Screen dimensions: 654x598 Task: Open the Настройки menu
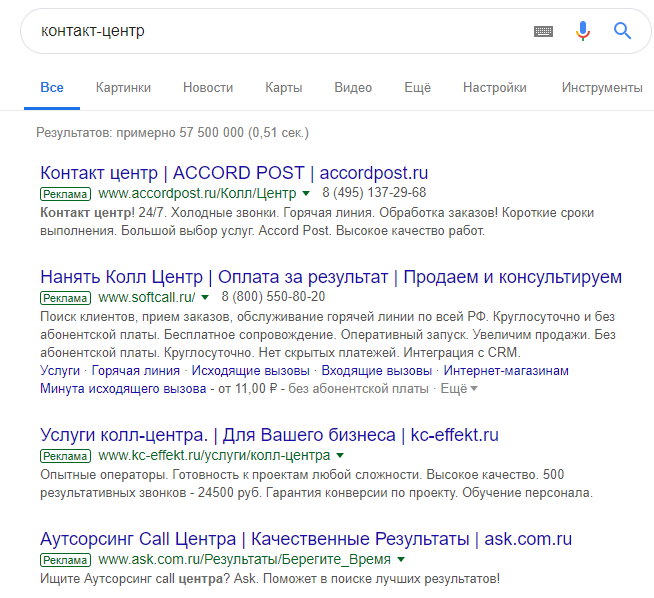pos(495,88)
